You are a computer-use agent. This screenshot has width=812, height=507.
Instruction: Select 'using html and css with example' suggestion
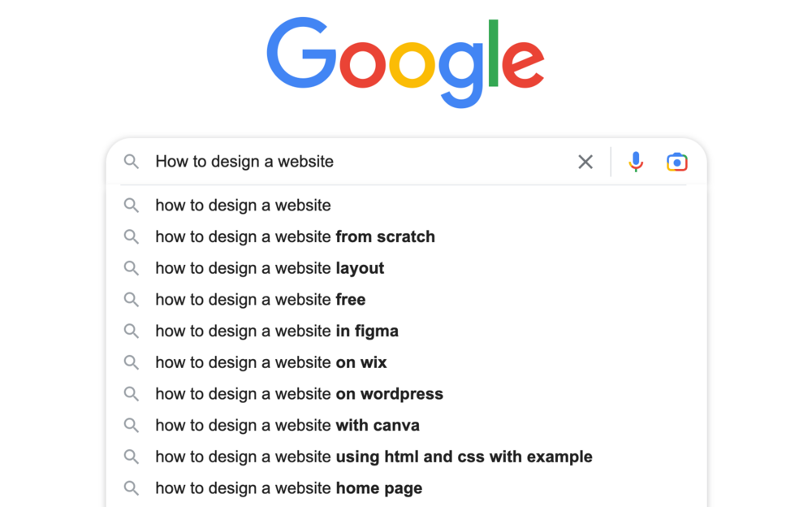click(407, 457)
